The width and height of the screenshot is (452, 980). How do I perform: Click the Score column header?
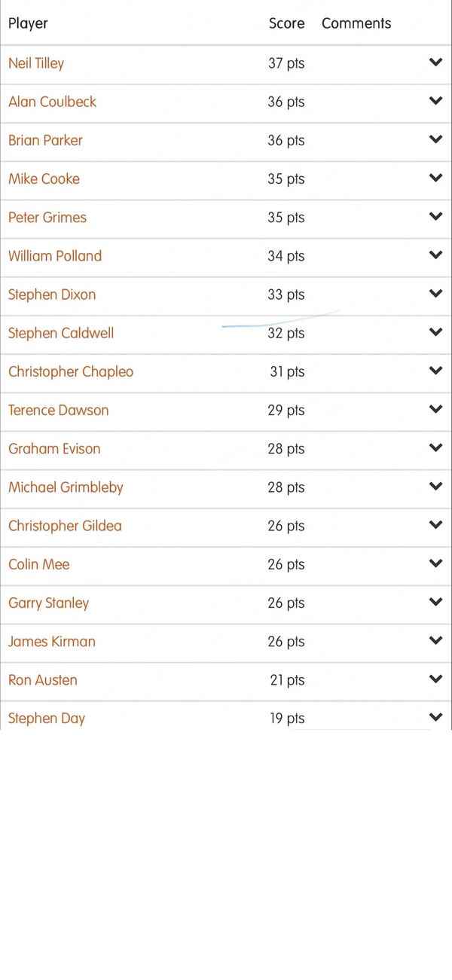click(286, 23)
